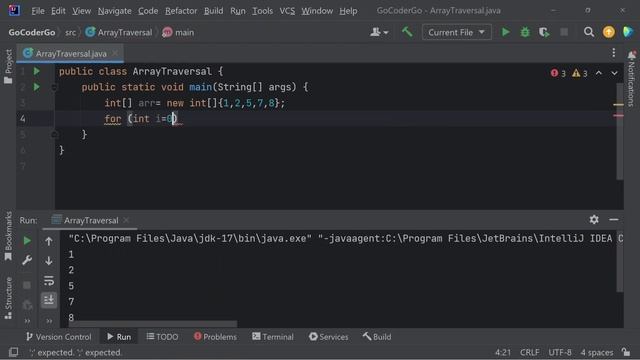The height and width of the screenshot is (360, 640).
Task: Open the Services tool window button
Action: (329, 337)
